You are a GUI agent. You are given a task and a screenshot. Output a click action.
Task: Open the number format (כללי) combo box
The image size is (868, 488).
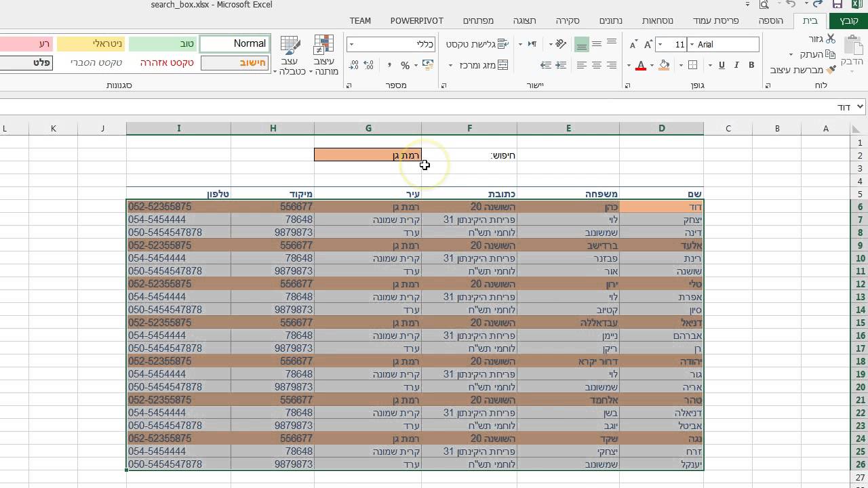click(391, 44)
